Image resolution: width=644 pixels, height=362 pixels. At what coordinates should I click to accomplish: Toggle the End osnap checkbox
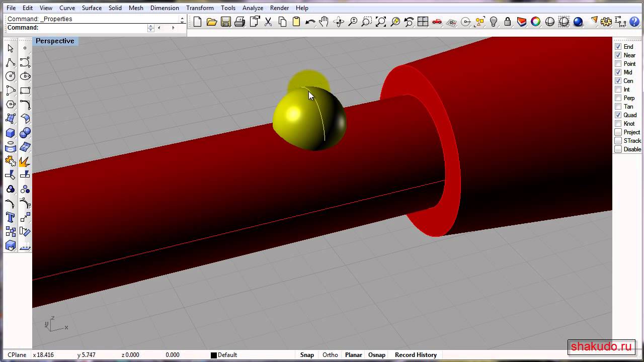point(618,47)
